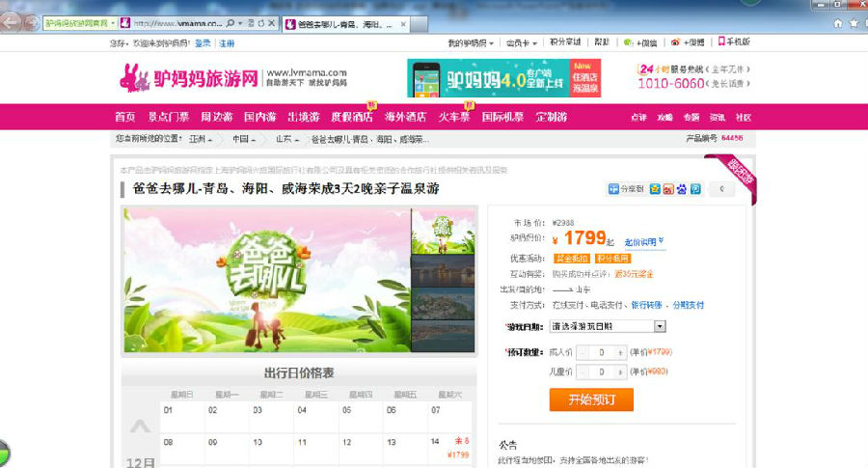The image size is (868, 468).
Task: Open the 中国 breadcrumb dropdown
Action: (x=244, y=139)
